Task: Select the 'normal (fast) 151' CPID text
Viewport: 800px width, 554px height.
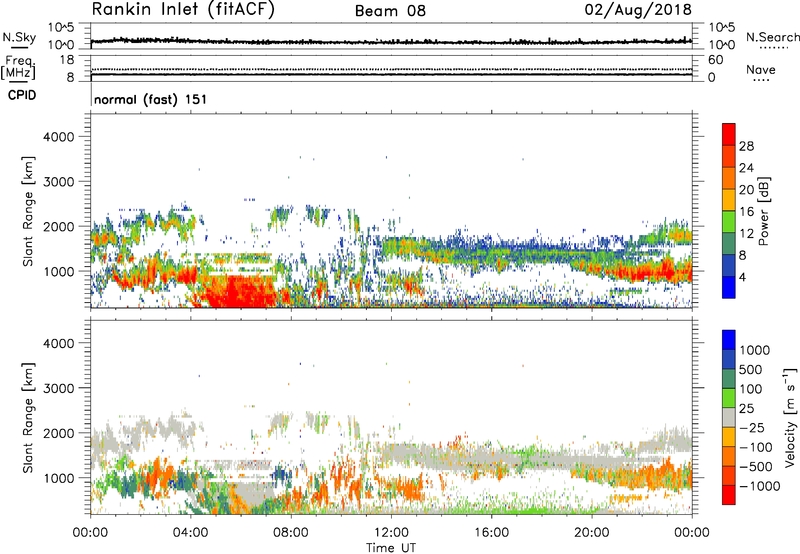Action: pyautogui.click(x=151, y=99)
